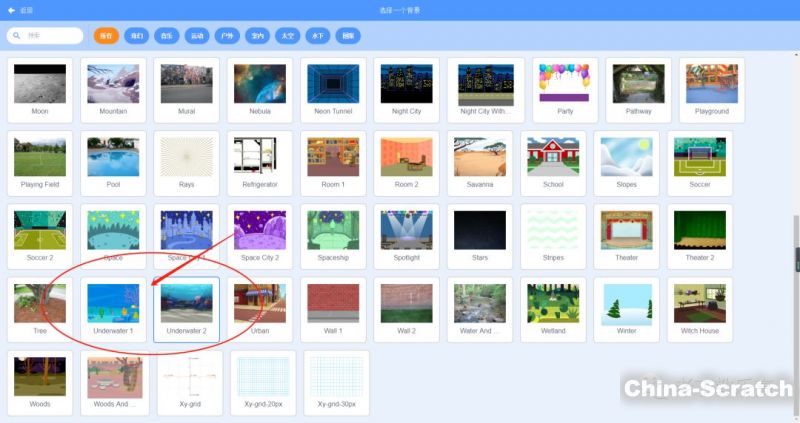This screenshot has width=800, height=423.
Task: Pick the Moon backdrop
Action: point(40,89)
